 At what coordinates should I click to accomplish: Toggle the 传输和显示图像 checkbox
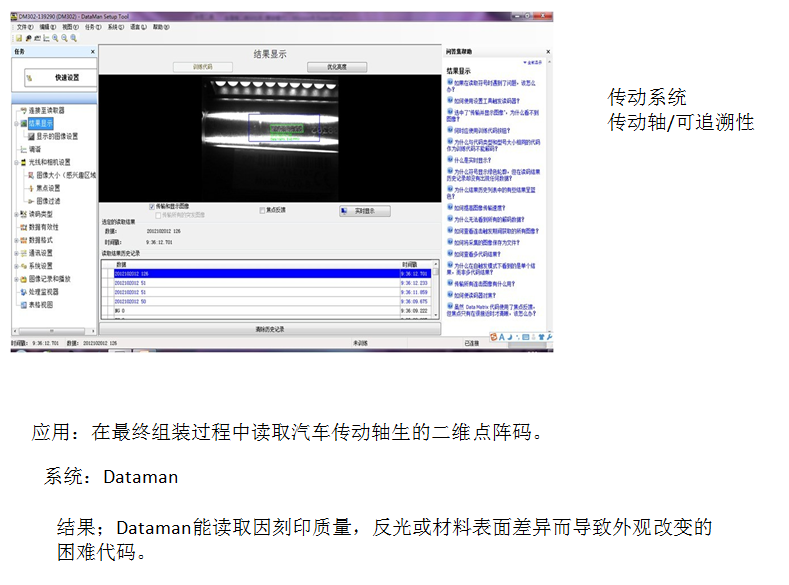151,207
